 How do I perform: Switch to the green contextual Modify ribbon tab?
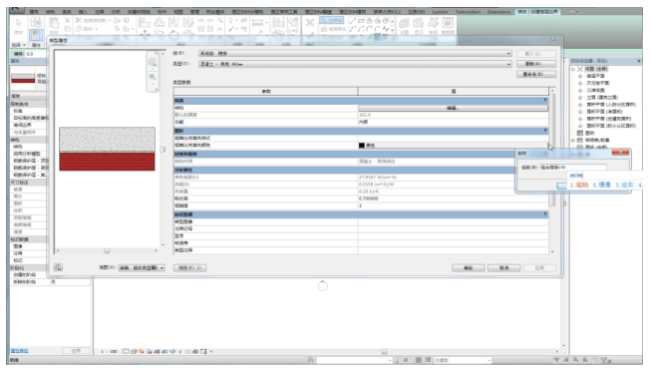pos(537,12)
